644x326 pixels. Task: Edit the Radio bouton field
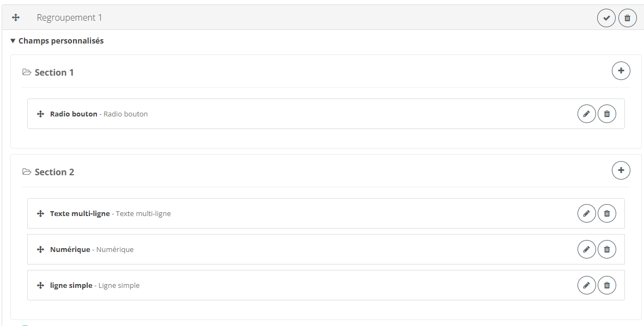pos(586,114)
